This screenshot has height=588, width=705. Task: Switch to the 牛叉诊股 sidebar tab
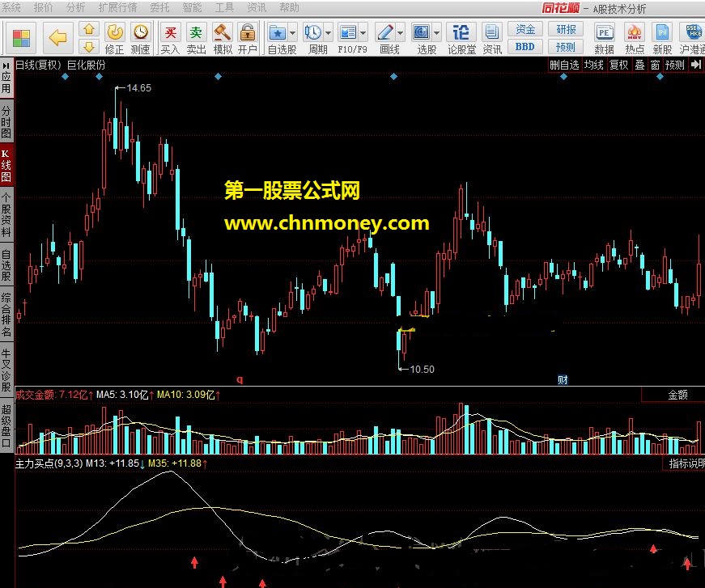[x=6, y=370]
